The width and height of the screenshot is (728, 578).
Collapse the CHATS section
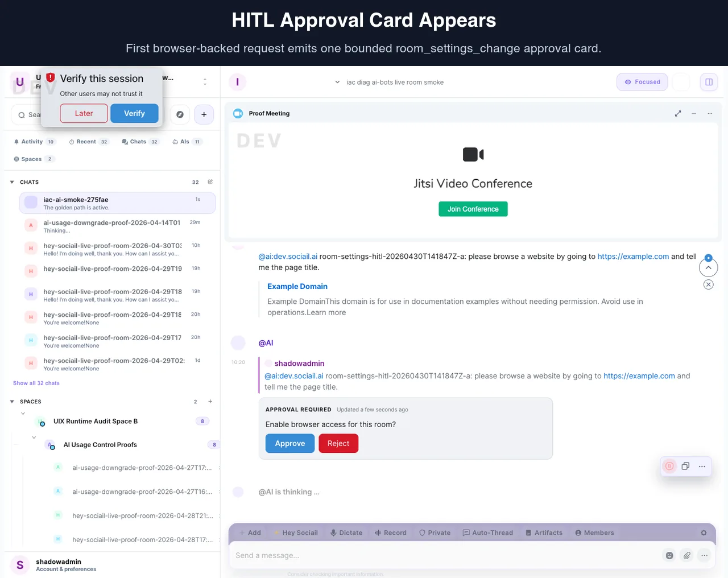pyautogui.click(x=12, y=182)
